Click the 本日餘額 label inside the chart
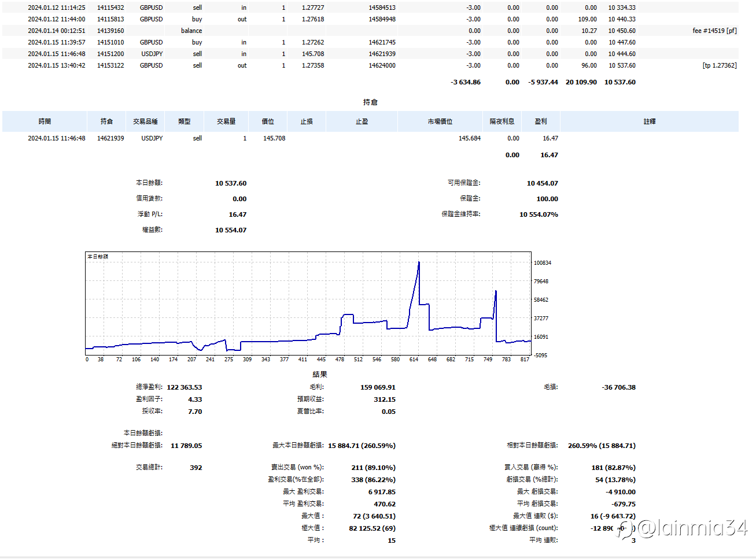The width and height of the screenshot is (756, 559). coord(98,256)
